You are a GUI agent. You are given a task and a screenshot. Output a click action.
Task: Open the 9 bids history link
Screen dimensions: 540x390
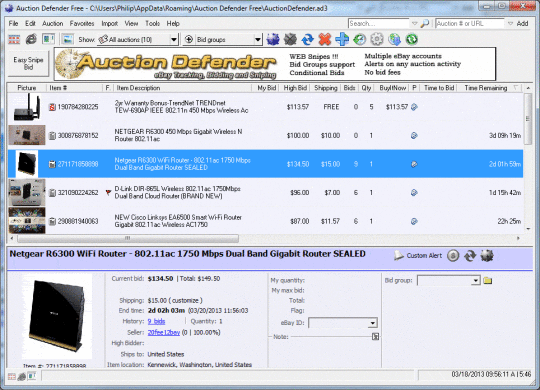[156, 321]
